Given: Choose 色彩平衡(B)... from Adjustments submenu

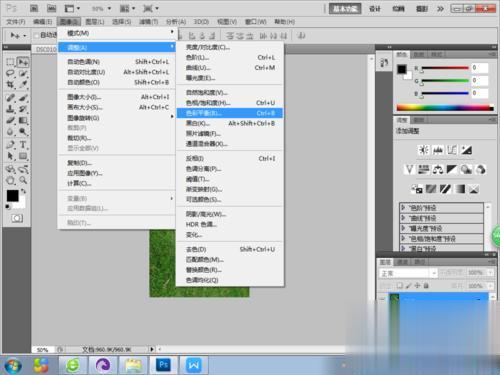Looking at the screenshot, I should tap(230, 113).
